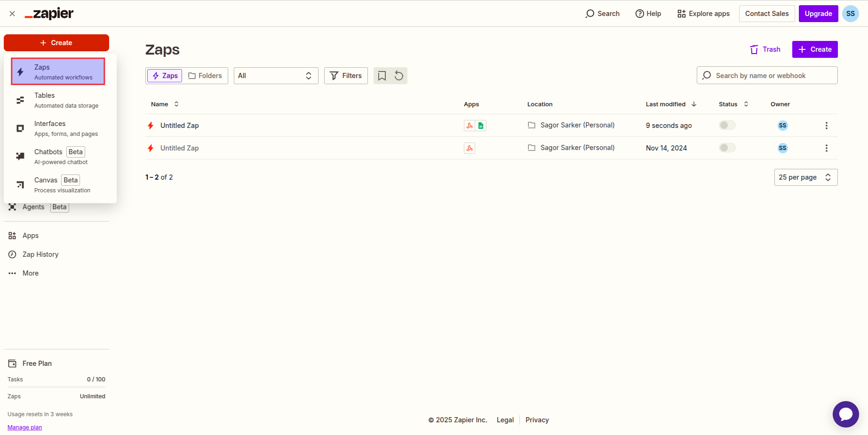Open the chat support bubble
Viewport: 868px width, 435px height.
pyautogui.click(x=846, y=414)
